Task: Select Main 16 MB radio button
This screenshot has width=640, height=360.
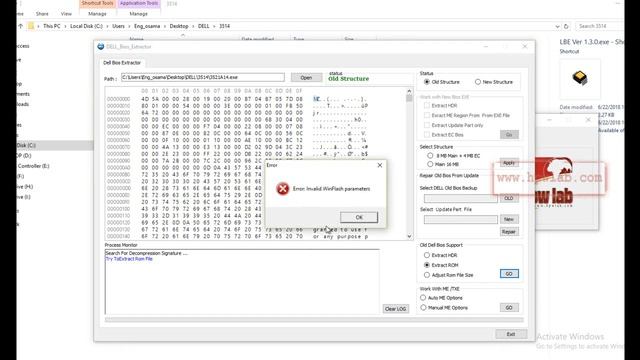Action: tap(430, 164)
